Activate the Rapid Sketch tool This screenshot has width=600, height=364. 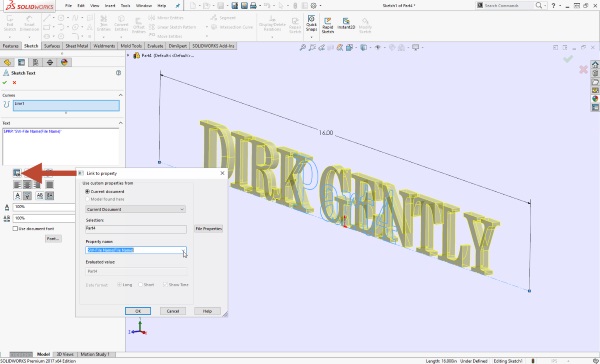click(x=328, y=25)
